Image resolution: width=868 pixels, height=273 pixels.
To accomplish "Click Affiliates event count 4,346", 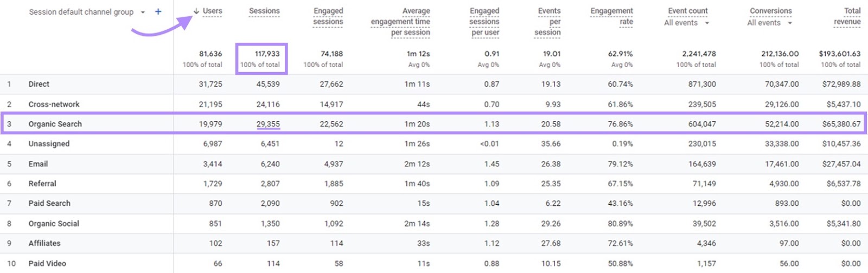I will 706,243.
